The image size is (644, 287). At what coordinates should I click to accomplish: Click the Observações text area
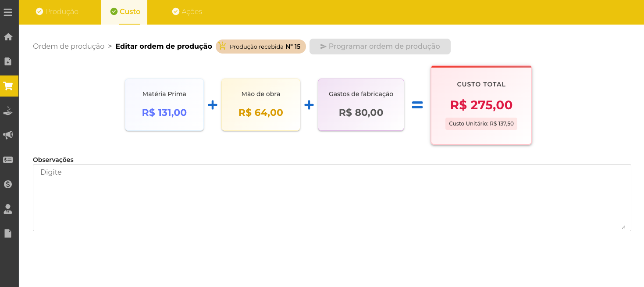coord(332,197)
